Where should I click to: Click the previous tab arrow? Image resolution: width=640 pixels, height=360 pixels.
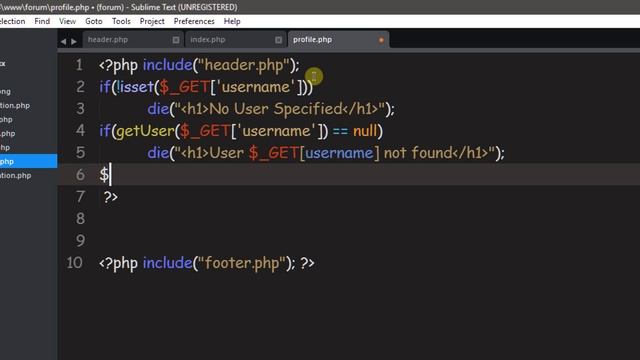pos(63,41)
